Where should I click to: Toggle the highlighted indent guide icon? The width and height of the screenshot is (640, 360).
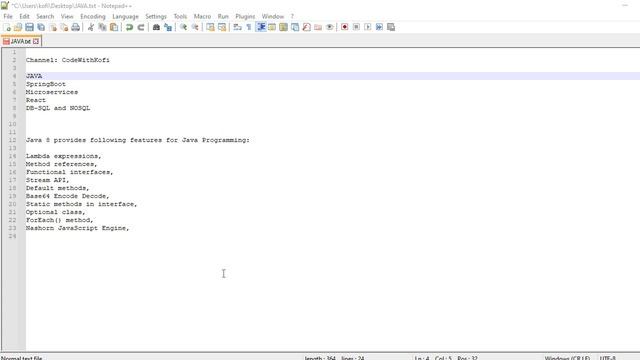261,27
